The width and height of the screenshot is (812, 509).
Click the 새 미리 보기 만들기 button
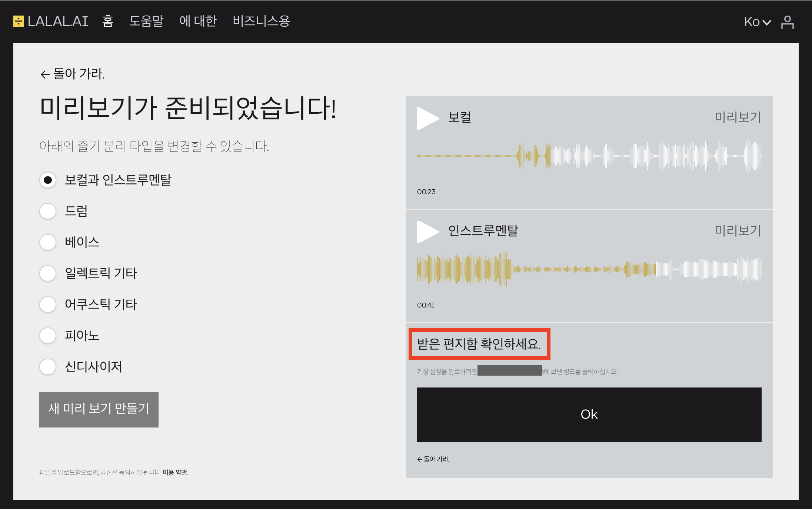click(99, 409)
